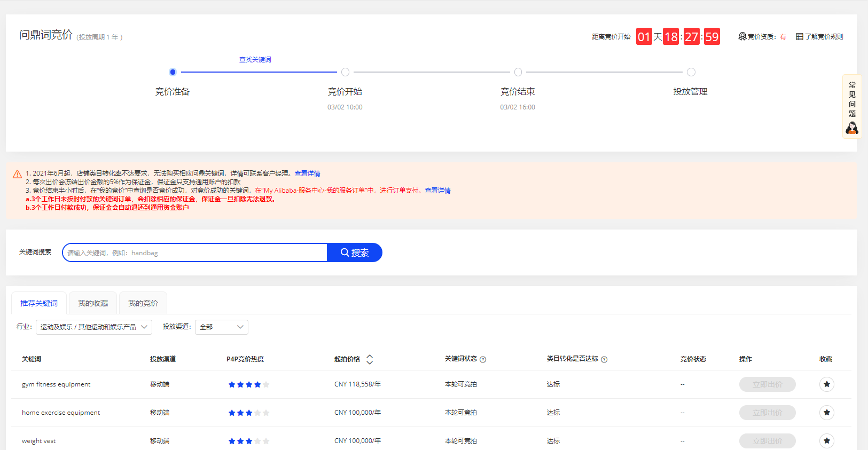Click the 竞价准备 step circle
Screen dimensions: 868x450
click(173, 72)
